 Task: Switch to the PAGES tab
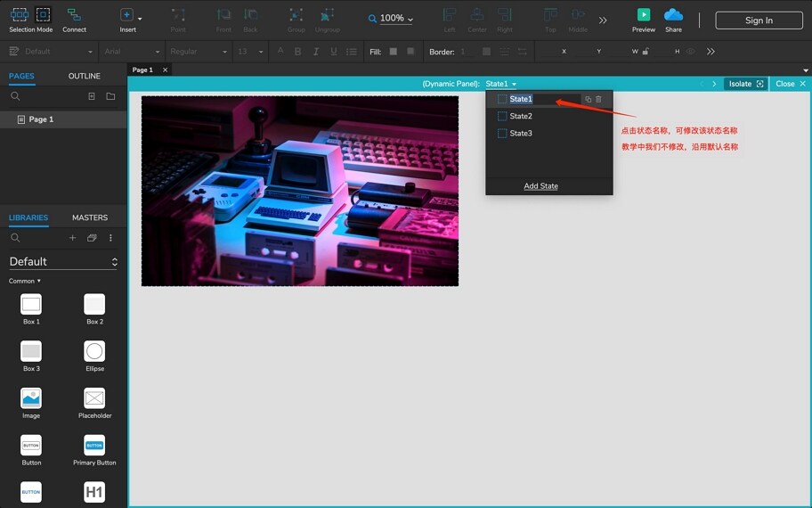click(x=21, y=76)
